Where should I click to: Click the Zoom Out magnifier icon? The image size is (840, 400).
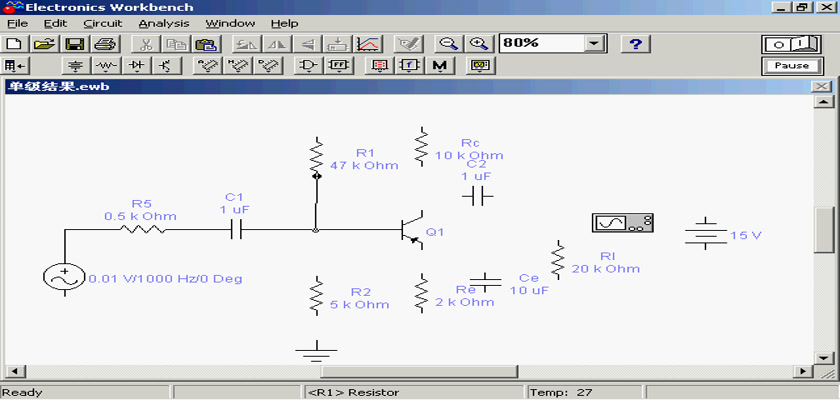449,44
